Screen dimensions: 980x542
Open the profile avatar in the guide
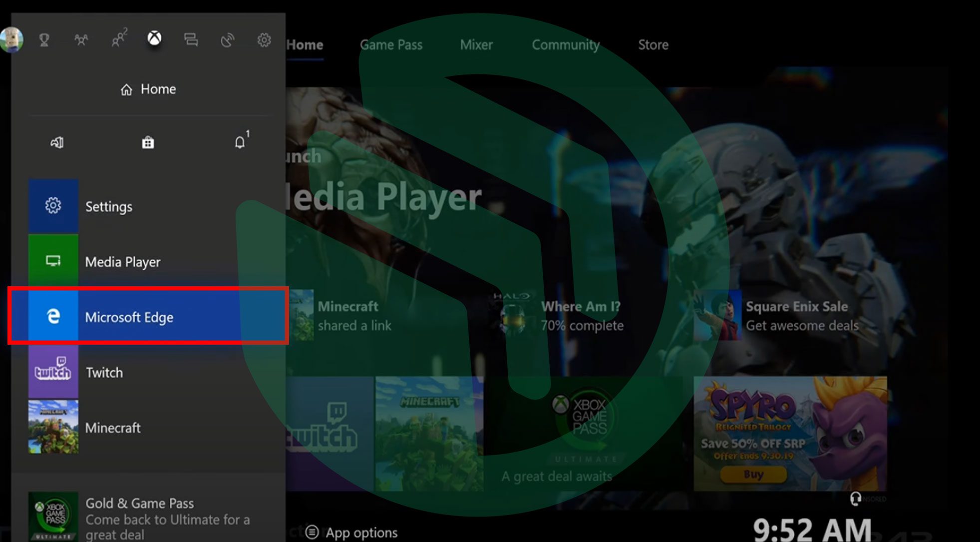pyautogui.click(x=11, y=39)
